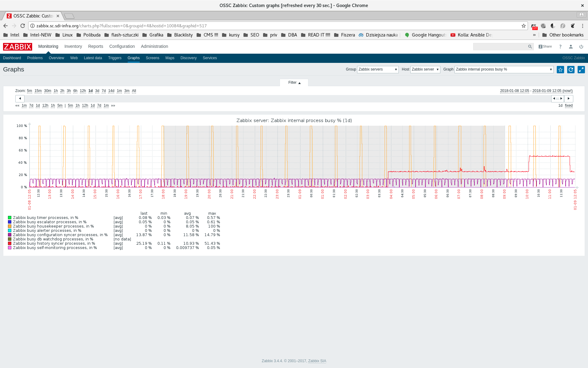Refresh the graph with reload icon
This screenshot has height=368, width=588.
click(571, 70)
